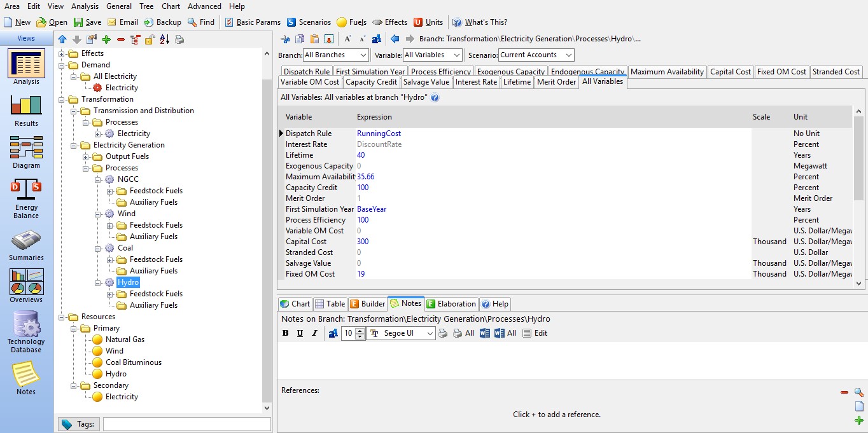The height and width of the screenshot is (433, 868).
Task: Go back with the blue left arrow
Action: 395,39
